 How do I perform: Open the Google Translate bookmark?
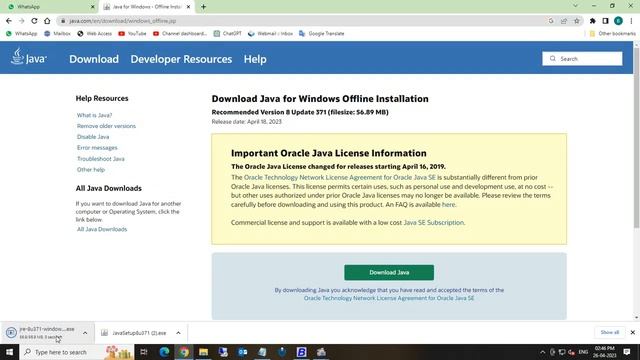coord(322,33)
